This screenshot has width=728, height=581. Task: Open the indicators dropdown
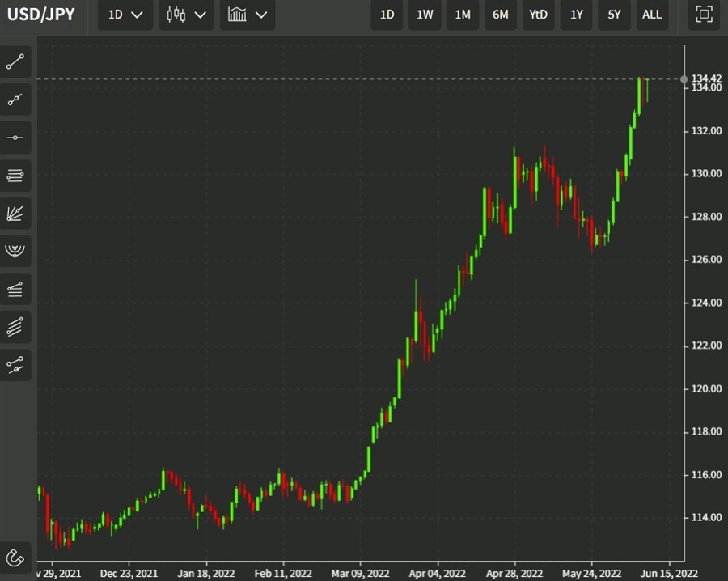click(248, 15)
